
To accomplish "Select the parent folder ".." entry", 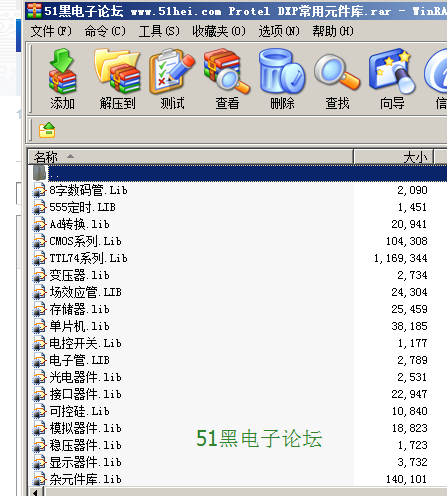I will 237,173.
